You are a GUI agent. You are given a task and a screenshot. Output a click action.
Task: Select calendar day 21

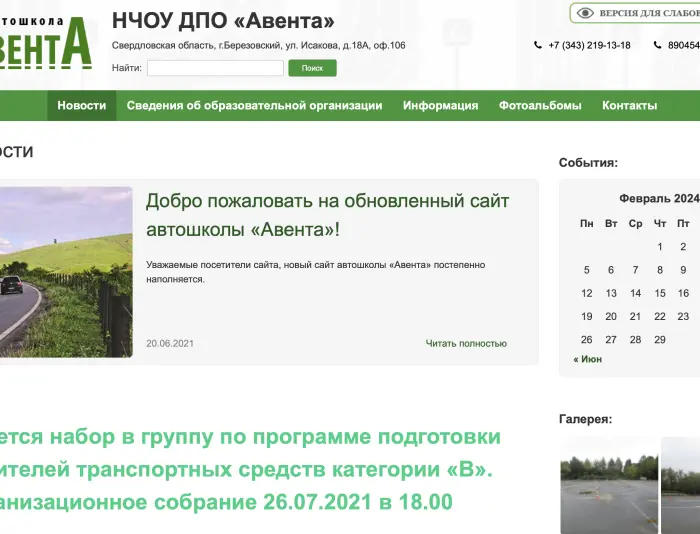point(635,316)
